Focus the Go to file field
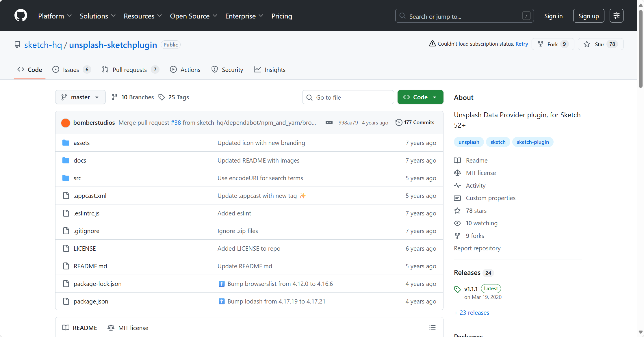Viewport: 644px width, 337px height. (x=348, y=97)
